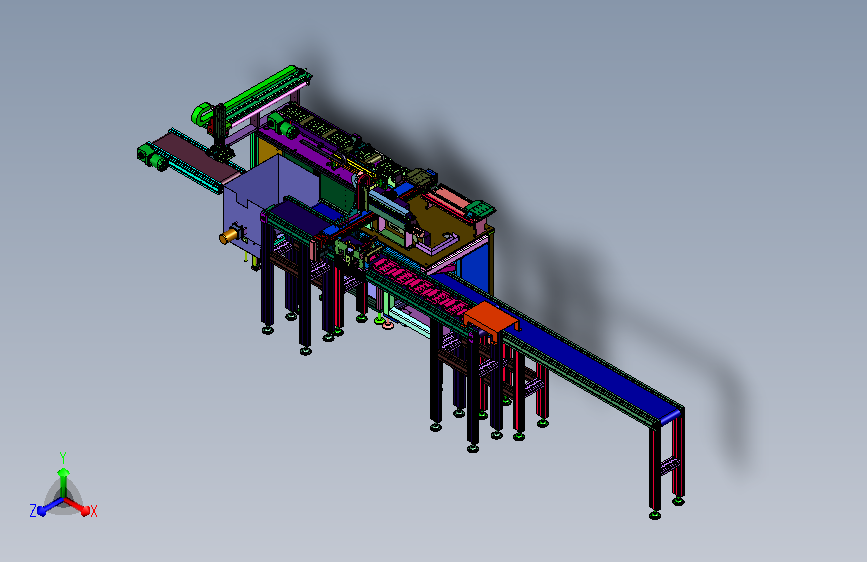The width and height of the screenshot is (867, 562).
Task: Select the gold cylindrical motor on hopper
Action: pos(228,237)
